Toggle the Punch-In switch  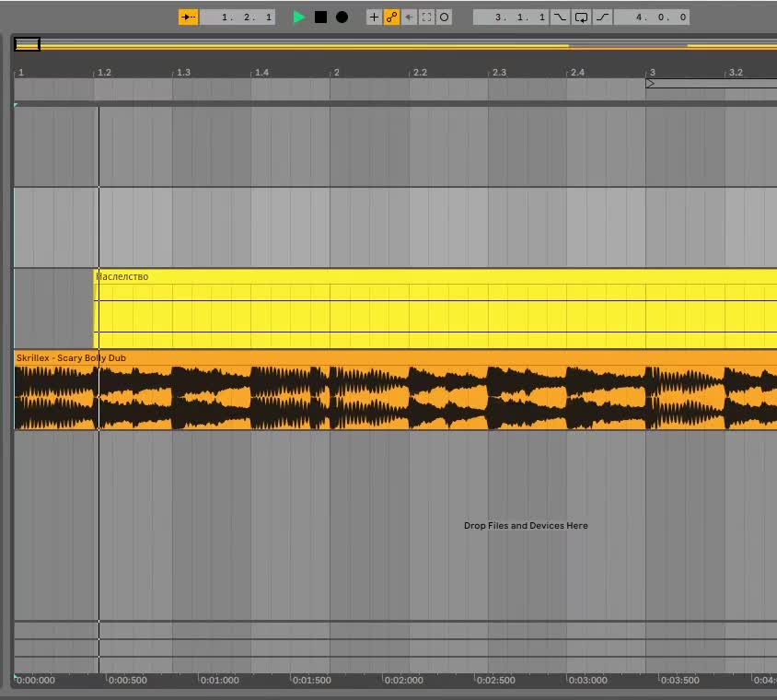click(x=560, y=17)
